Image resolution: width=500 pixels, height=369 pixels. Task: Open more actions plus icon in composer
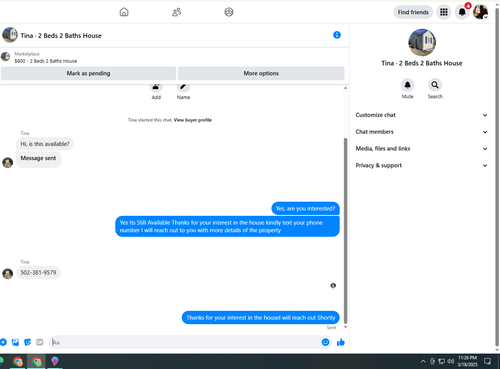[x=3, y=342]
